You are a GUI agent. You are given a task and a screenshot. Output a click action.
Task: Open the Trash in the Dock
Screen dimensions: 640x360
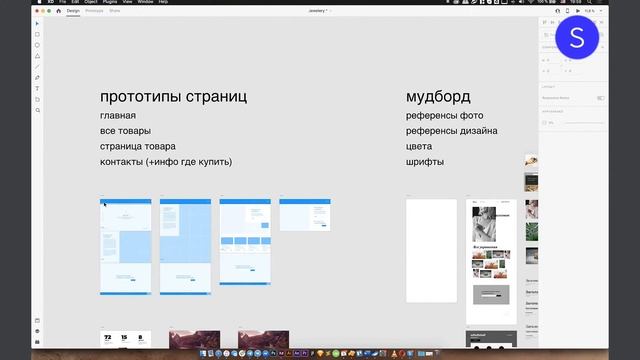437,353
